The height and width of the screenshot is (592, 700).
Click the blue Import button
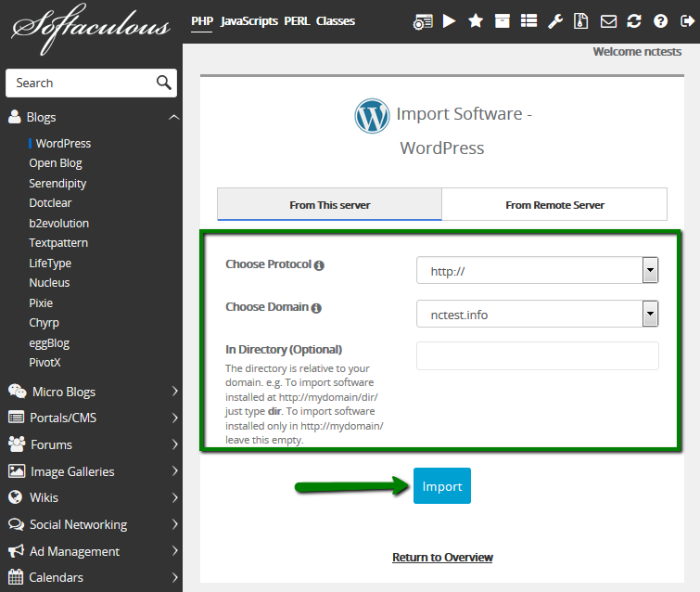click(x=441, y=486)
